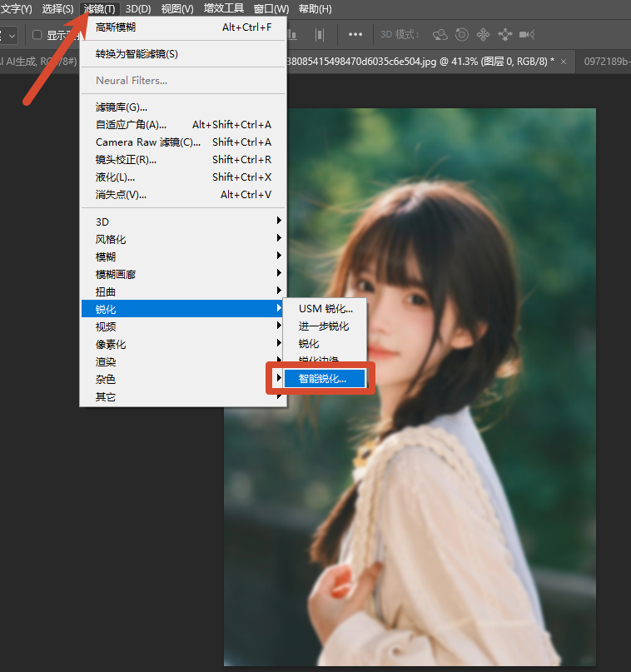Expand the 3D filter submenu
631x672 pixels.
[183, 222]
